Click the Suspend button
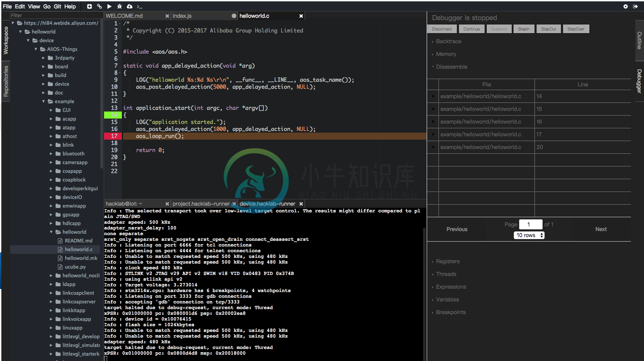 (499, 29)
